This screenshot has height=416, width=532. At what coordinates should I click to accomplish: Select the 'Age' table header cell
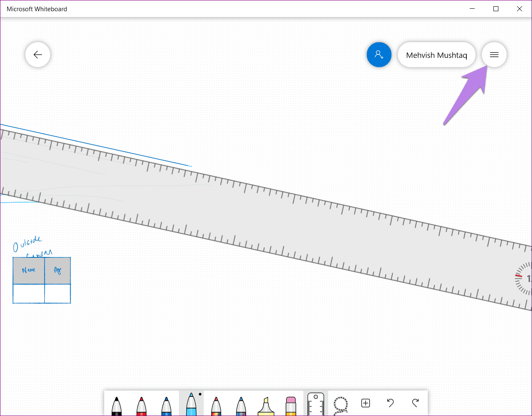pyautogui.click(x=58, y=271)
